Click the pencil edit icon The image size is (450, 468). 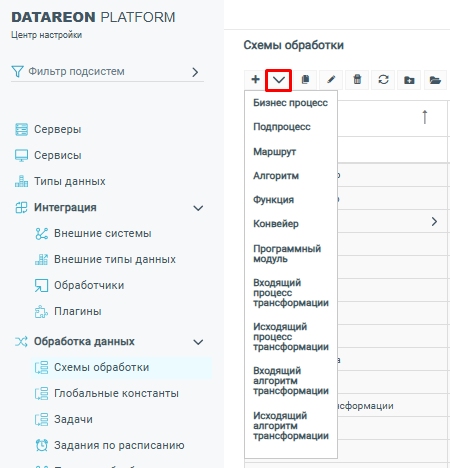click(331, 80)
